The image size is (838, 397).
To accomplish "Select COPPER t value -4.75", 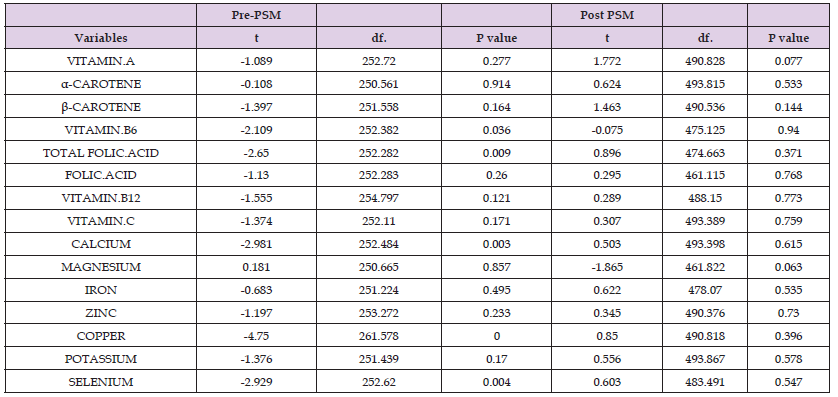I will [x=257, y=336].
